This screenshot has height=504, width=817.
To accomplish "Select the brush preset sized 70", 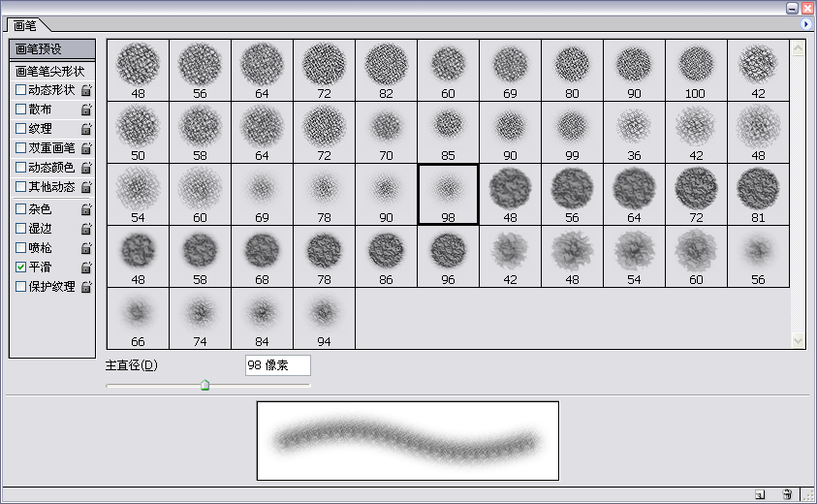I will [x=386, y=133].
